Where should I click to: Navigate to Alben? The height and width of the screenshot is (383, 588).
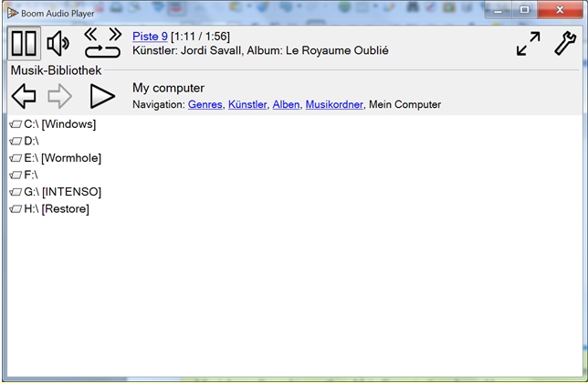point(286,105)
